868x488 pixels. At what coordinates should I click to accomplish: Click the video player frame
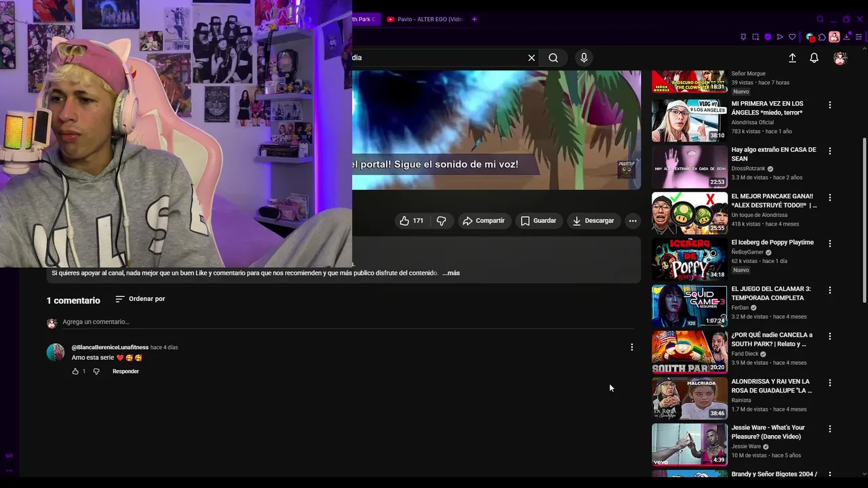click(496, 130)
